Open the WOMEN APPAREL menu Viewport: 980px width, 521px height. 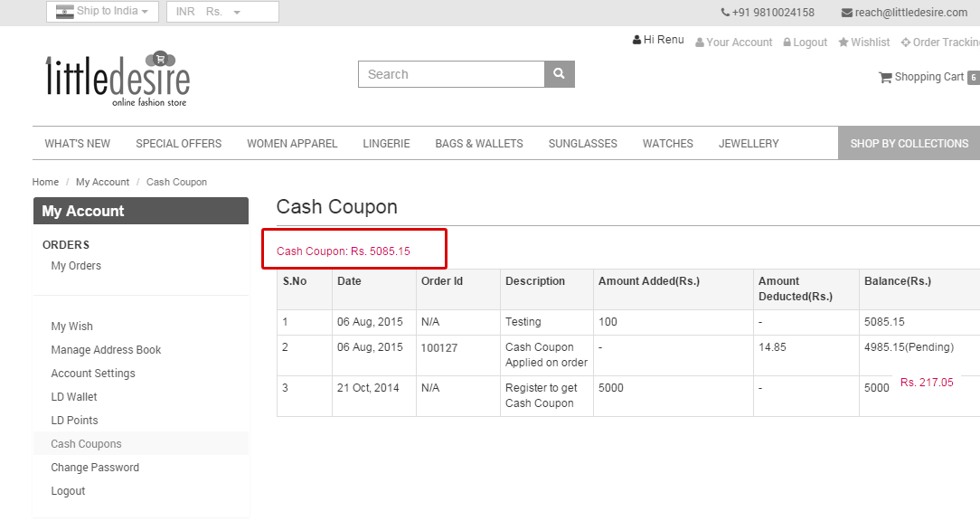(x=292, y=143)
